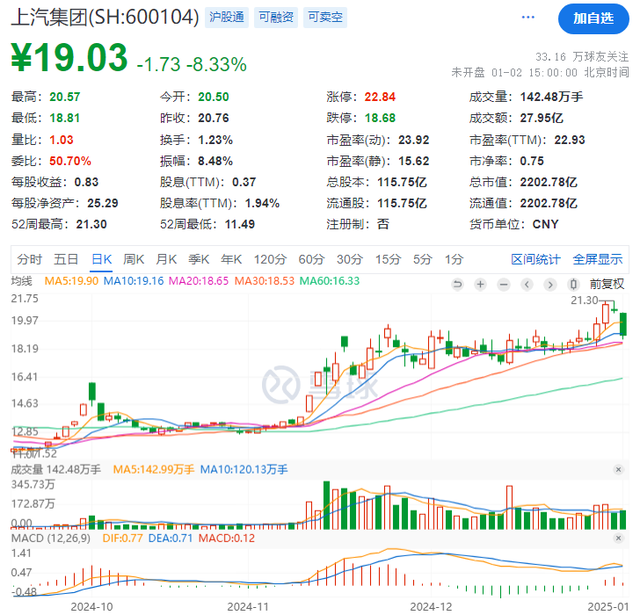Open 区间统计 range statistics

(x=536, y=260)
